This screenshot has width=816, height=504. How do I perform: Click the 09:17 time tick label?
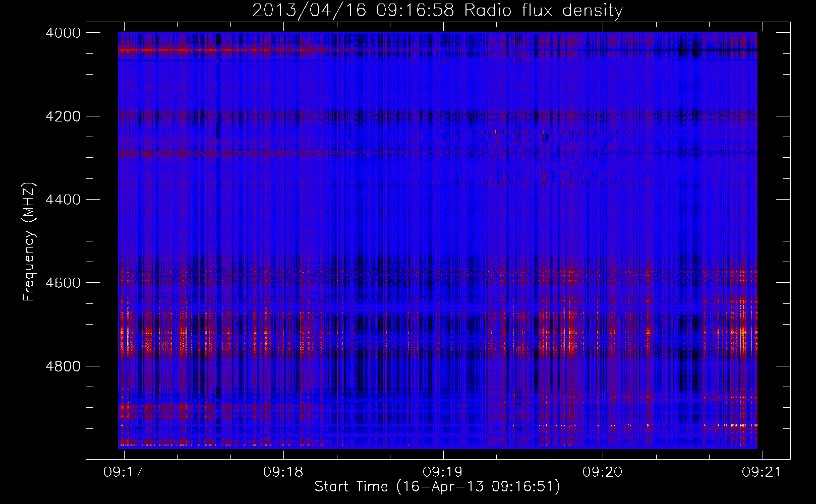(124, 472)
